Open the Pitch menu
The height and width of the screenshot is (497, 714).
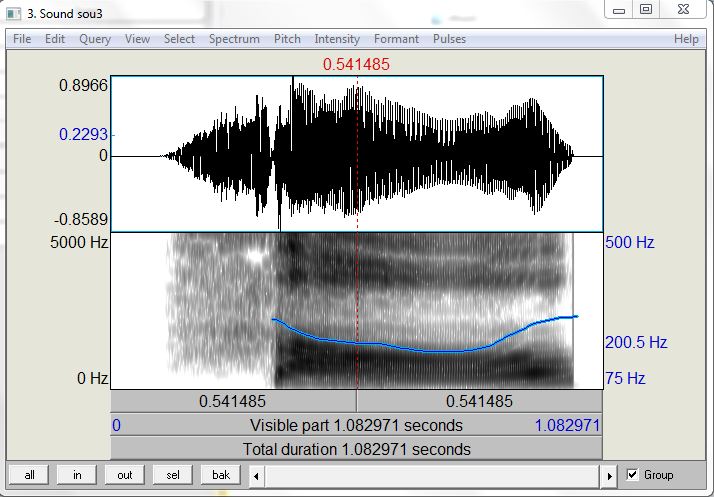pyautogui.click(x=287, y=39)
